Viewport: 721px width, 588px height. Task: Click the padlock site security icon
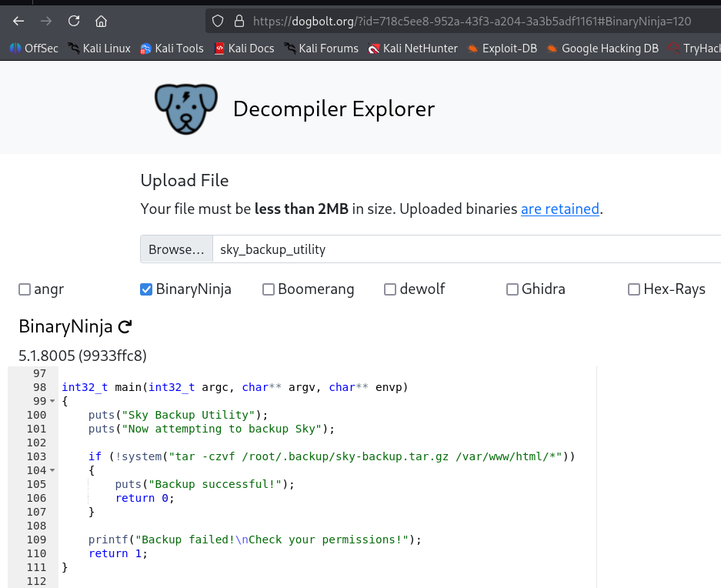(x=239, y=21)
